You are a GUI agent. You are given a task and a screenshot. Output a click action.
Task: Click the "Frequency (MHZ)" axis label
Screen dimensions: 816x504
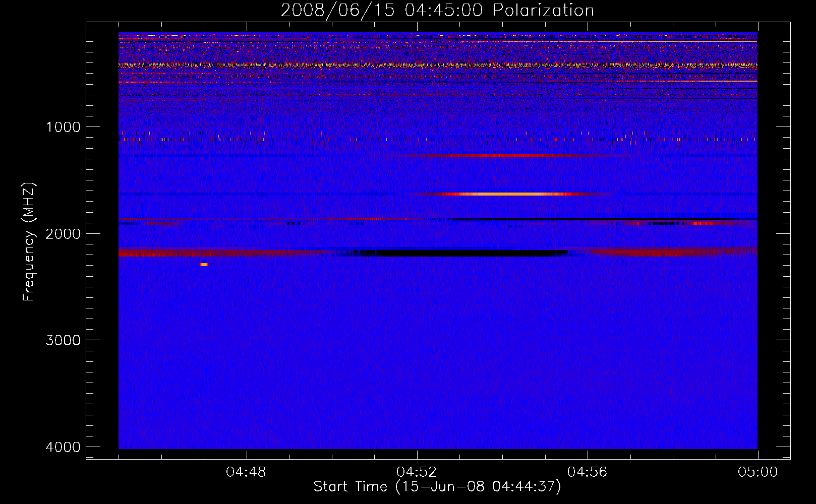click(29, 242)
